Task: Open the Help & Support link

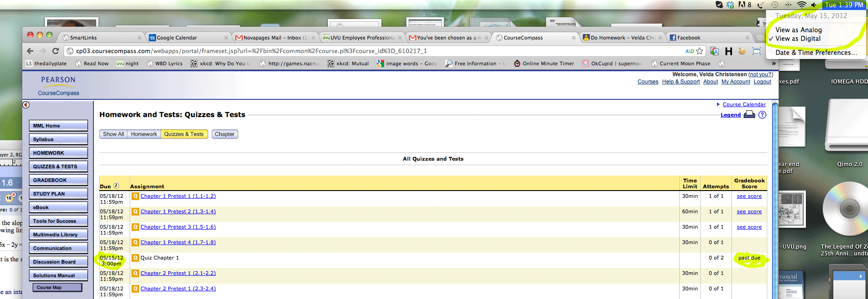Action: pyautogui.click(x=681, y=82)
